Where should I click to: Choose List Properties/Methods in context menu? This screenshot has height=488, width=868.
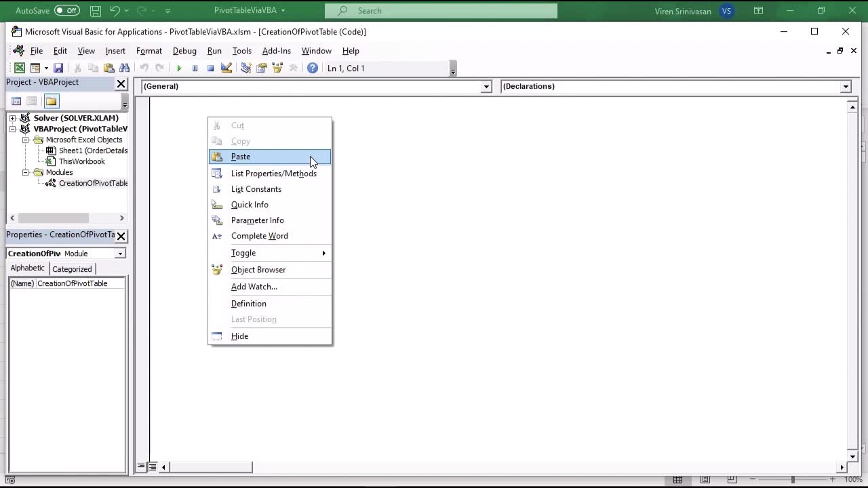coord(270,174)
